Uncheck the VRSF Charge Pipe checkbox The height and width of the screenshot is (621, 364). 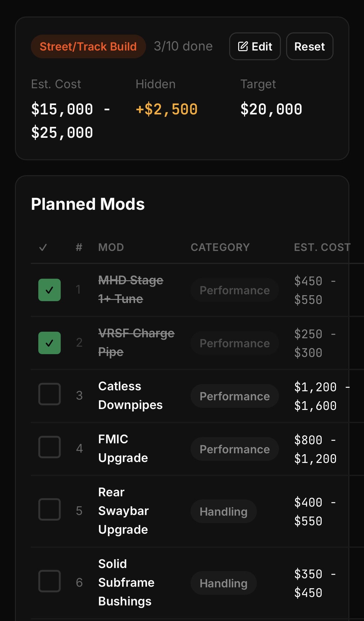coord(49,343)
